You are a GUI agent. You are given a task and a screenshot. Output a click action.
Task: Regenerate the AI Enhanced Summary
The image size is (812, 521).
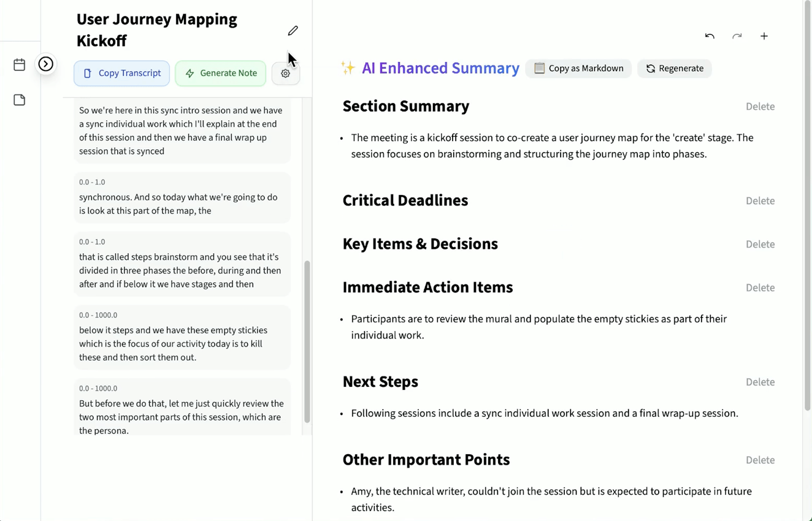coord(675,69)
